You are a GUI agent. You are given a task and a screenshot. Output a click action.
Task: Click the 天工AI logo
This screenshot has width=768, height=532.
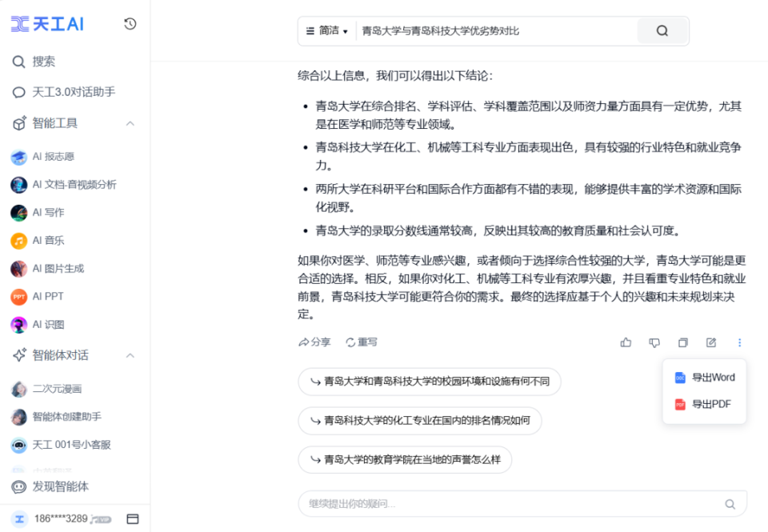47,23
